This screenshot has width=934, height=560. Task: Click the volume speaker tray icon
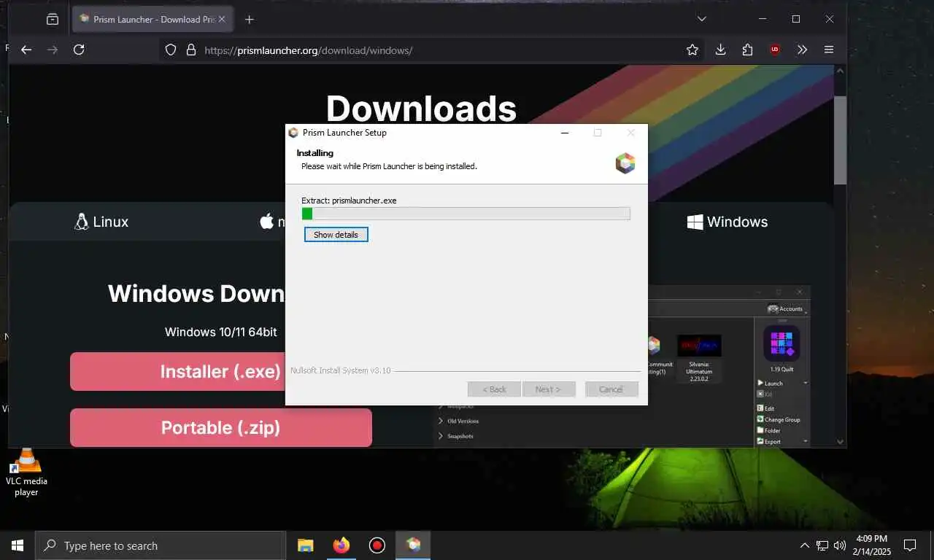(x=840, y=545)
